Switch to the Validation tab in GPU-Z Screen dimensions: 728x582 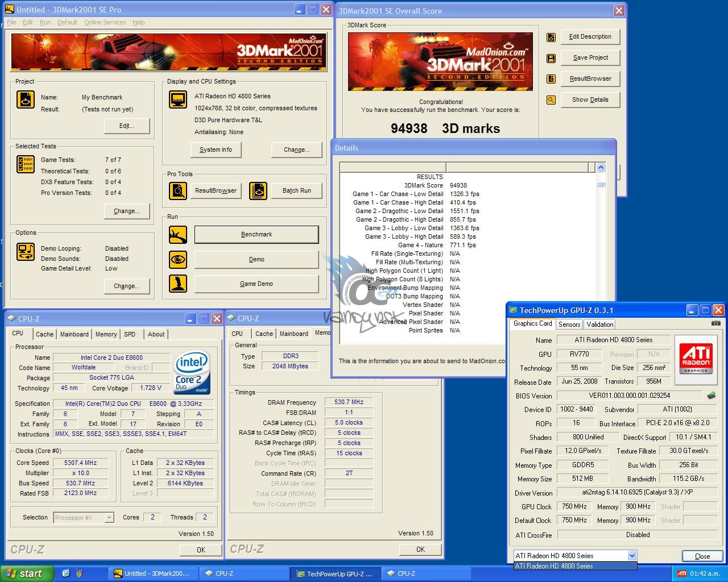pos(600,324)
